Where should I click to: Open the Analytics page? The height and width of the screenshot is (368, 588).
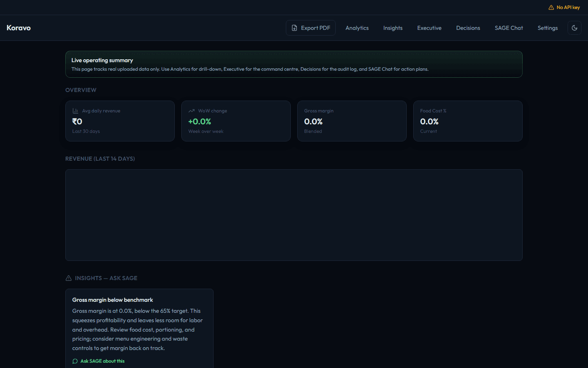click(x=357, y=28)
